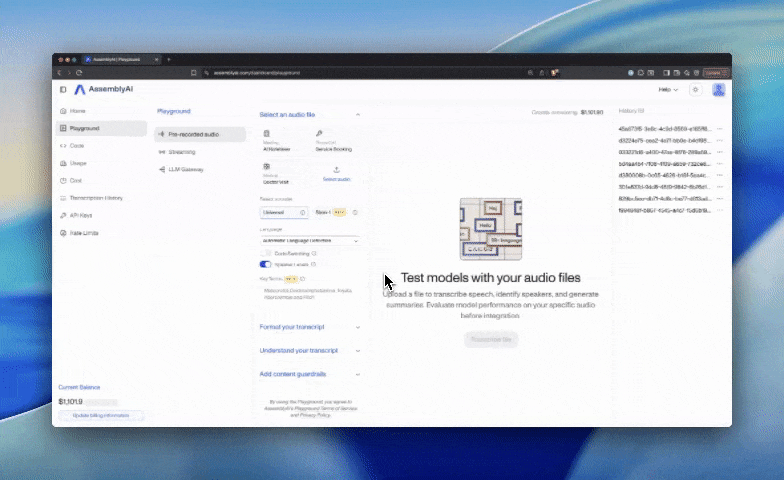Select the Pre-recorded audio option
The image size is (784, 480).
(x=200, y=134)
